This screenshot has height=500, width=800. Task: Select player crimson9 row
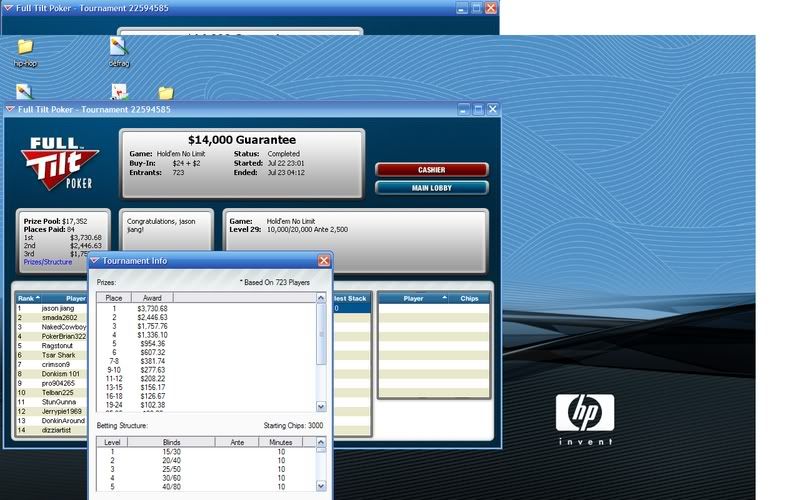[52, 365]
